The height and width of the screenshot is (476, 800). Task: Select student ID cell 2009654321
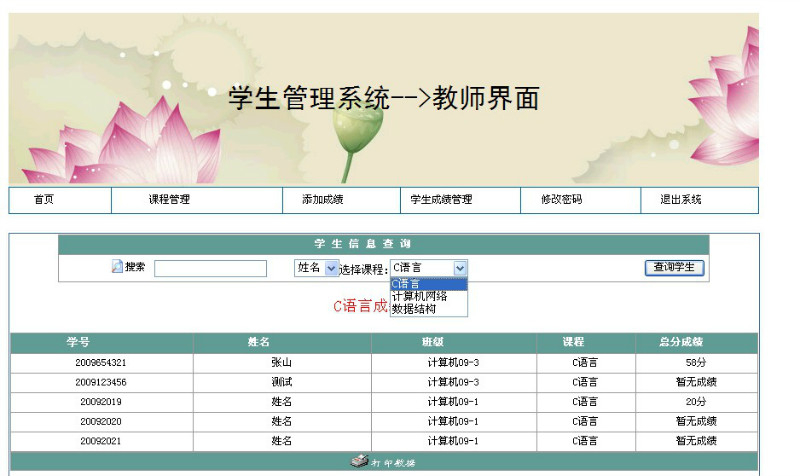click(101, 363)
